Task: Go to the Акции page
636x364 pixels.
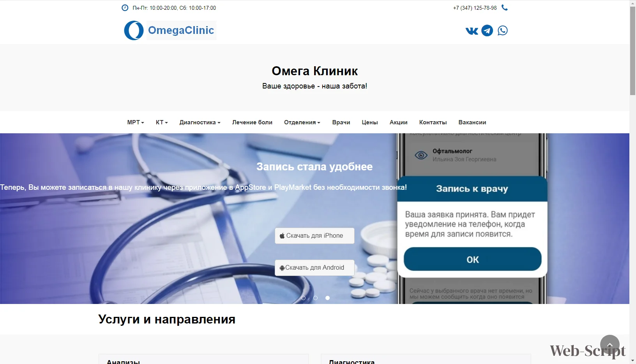Action: 399,122
